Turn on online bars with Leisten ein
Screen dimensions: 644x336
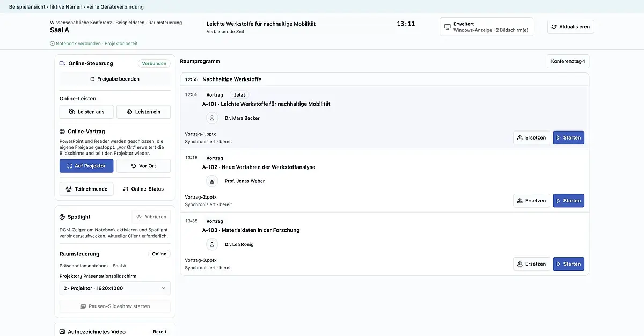[143, 112]
